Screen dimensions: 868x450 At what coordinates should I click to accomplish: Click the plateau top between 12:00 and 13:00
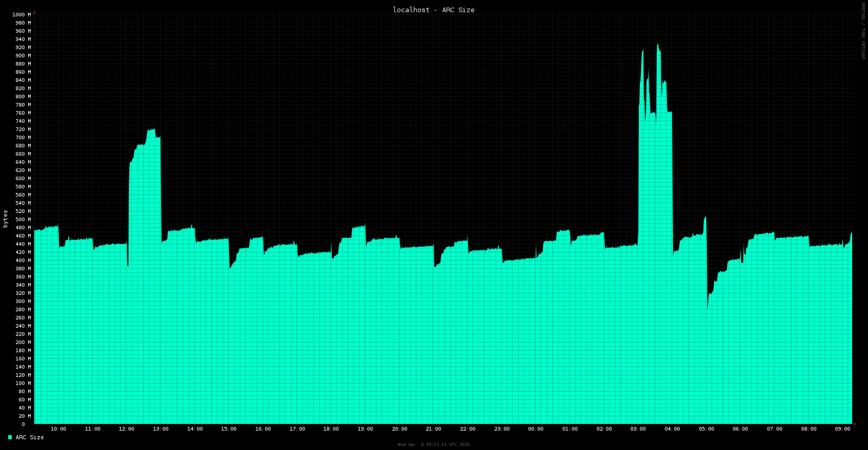[151, 130]
